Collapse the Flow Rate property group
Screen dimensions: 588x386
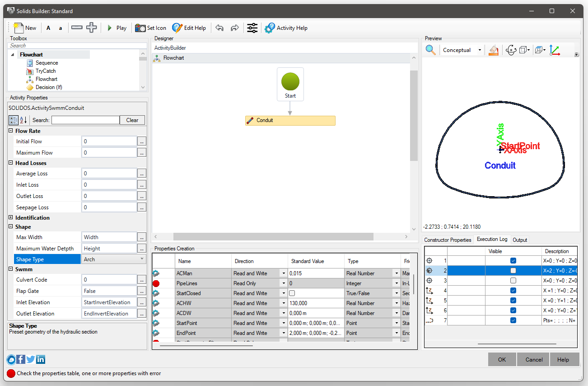(11, 131)
